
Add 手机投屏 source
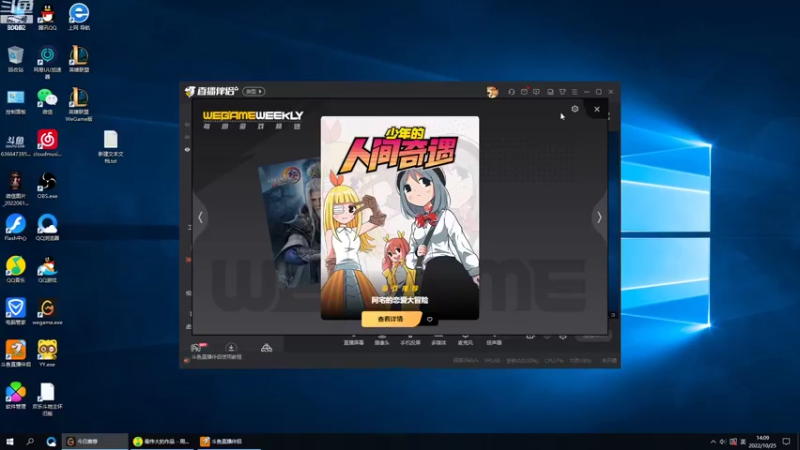410,340
